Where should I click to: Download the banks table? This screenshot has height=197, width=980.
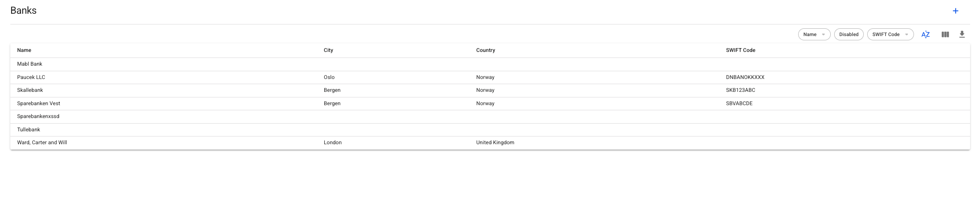(x=962, y=35)
